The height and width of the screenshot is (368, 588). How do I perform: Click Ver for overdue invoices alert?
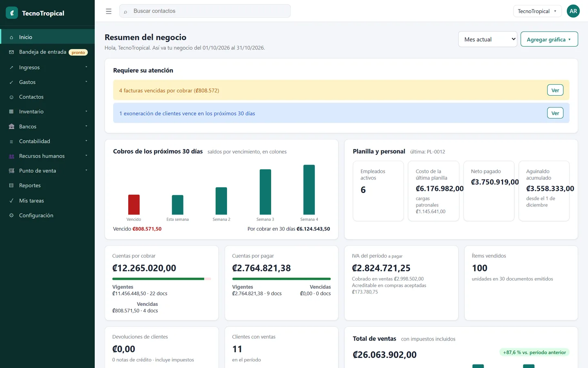tap(555, 90)
